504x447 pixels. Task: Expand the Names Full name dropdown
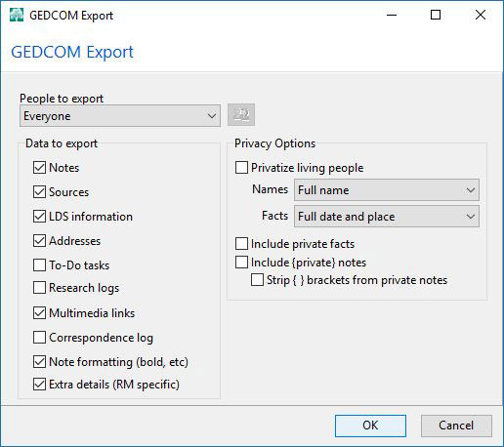point(387,190)
